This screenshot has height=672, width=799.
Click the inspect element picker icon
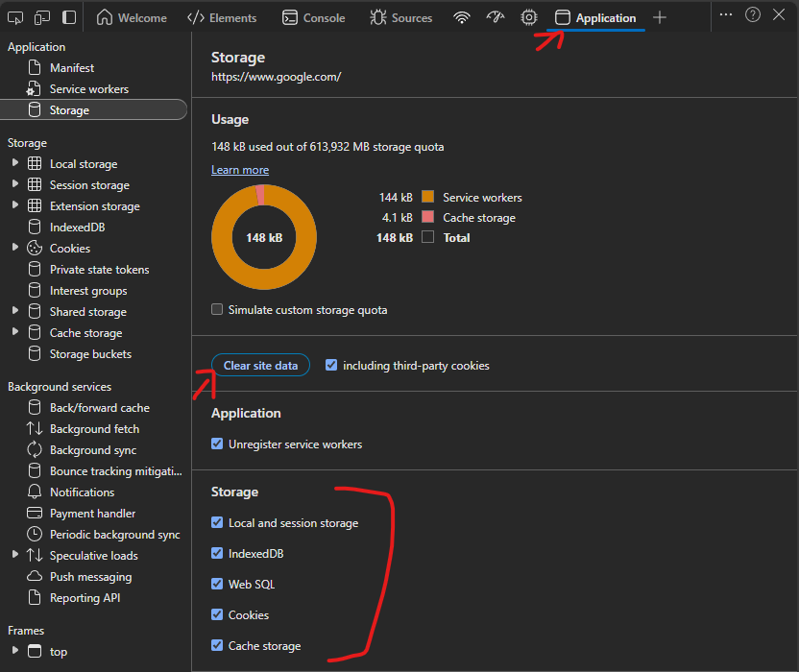click(16, 17)
